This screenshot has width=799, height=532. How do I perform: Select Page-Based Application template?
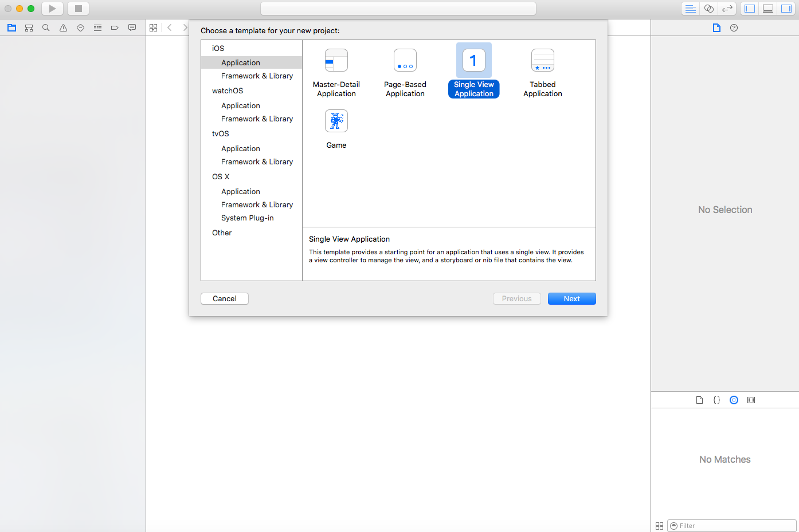pyautogui.click(x=405, y=73)
